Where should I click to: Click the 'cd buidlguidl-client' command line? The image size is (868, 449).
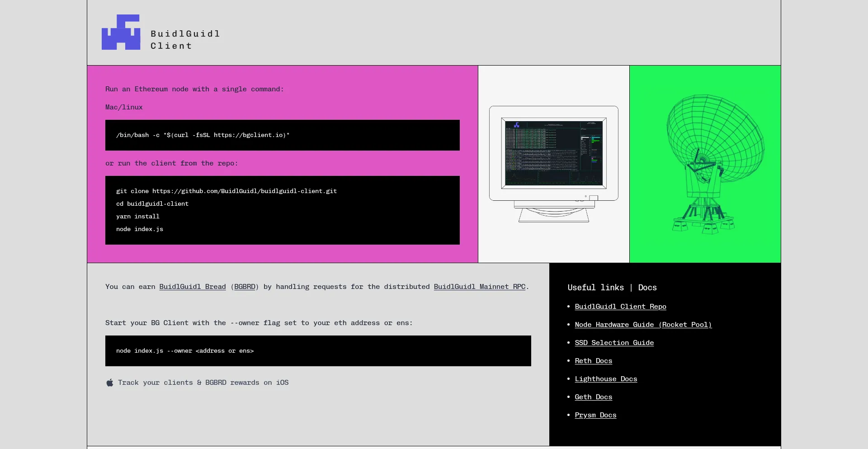[152, 204]
